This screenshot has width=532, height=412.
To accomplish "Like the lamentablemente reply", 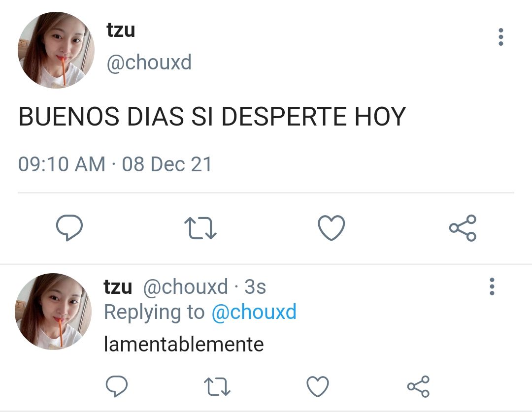I will [x=318, y=386].
